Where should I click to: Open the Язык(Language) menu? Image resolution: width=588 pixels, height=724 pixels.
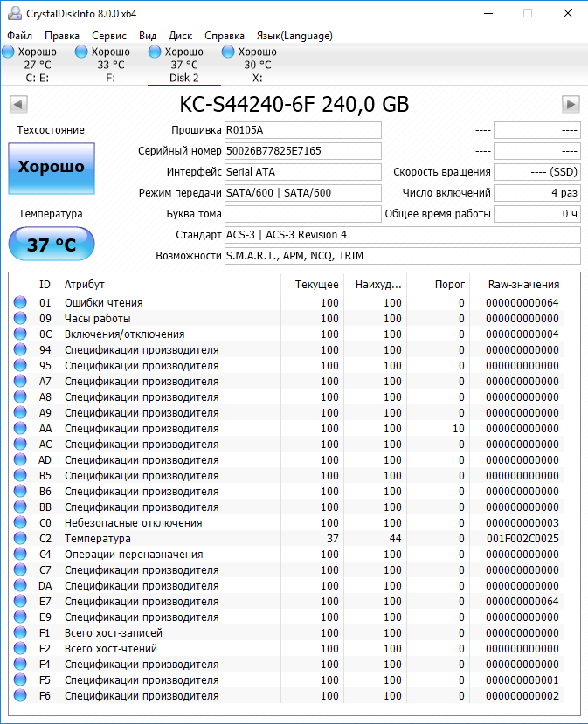(294, 36)
